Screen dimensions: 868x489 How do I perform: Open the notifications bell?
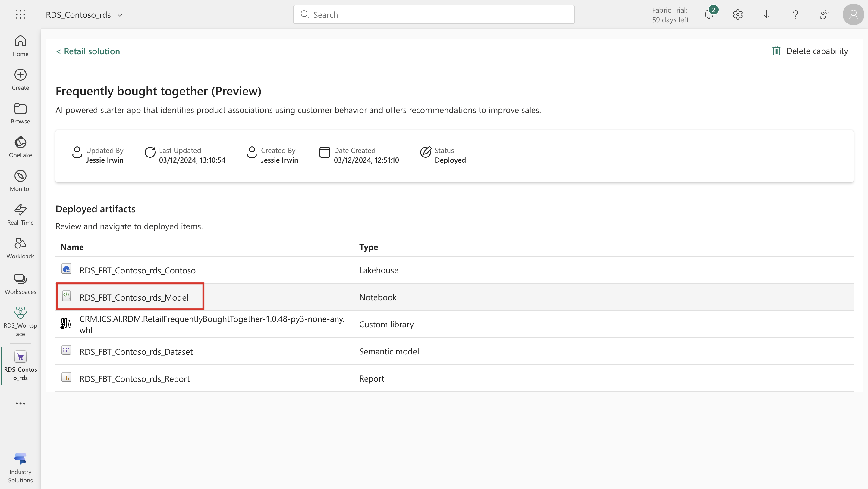click(x=709, y=14)
